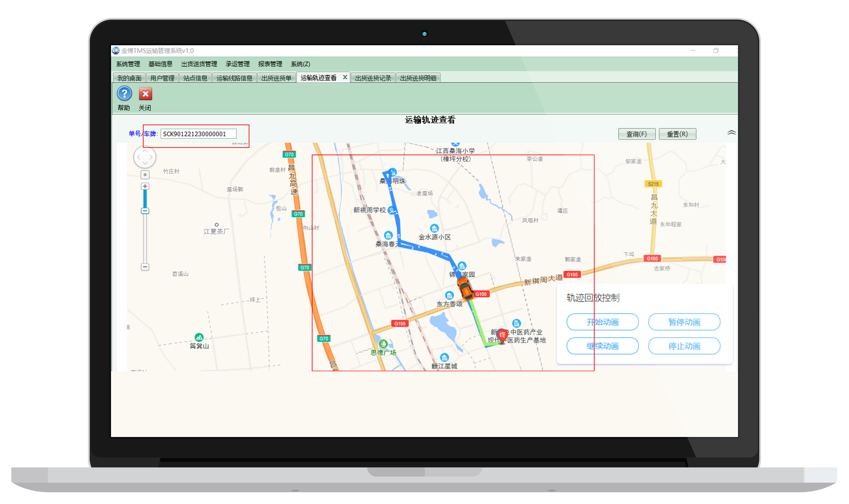Click the 金水源小区 place marker icon
This screenshot has height=504, width=849.
(x=434, y=228)
